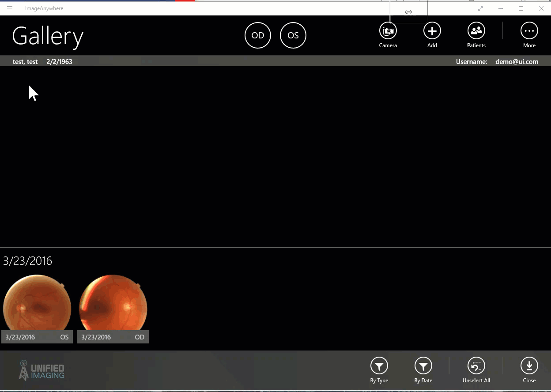The image size is (551, 392).
Task: Click the Unselect All icon
Action: tap(476, 366)
